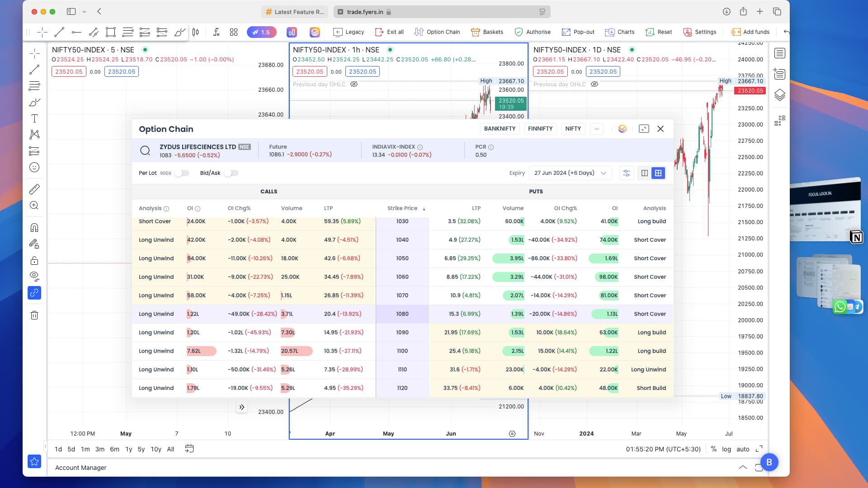Viewport: 868px width, 488px height.
Task: Select the 6m time range
Action: [x=115, y=449]
